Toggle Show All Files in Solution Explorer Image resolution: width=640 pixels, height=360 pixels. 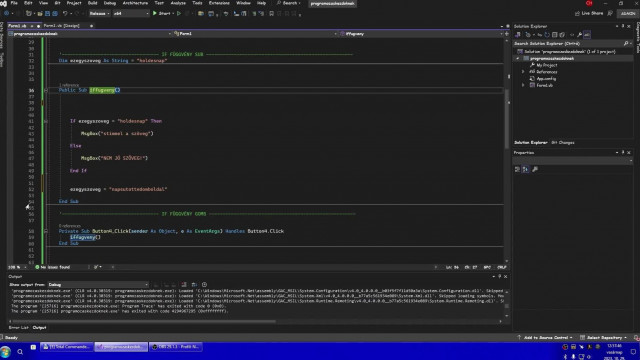[562, 35]
